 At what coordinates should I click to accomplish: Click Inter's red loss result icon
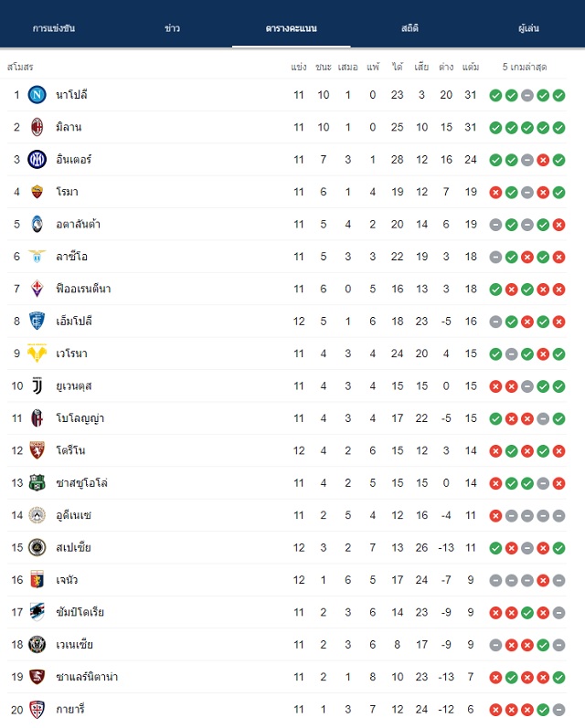tap(543, 160)
